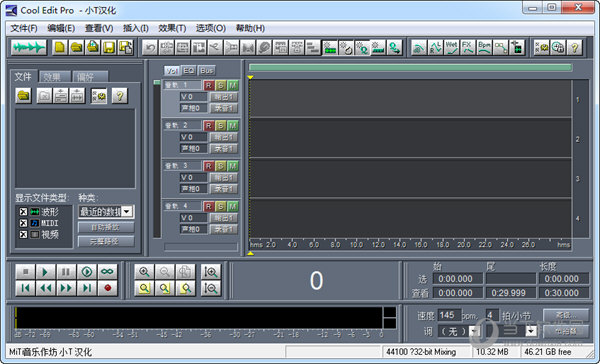Mute track 1 with its M button
The width and height of the screenshot is (600, 364).
tap(233, 85)
